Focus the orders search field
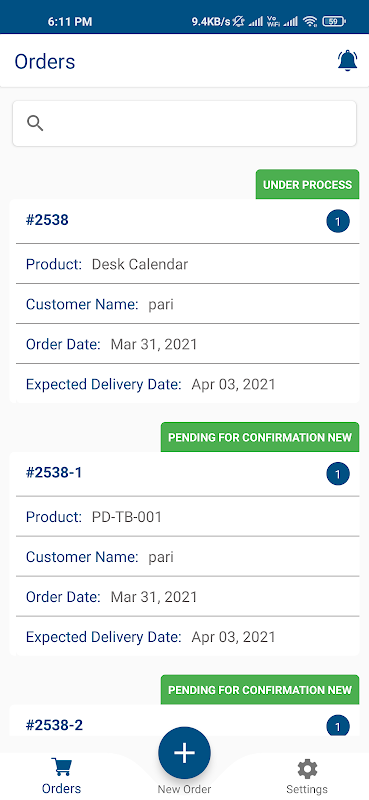 tap(184, 123)
